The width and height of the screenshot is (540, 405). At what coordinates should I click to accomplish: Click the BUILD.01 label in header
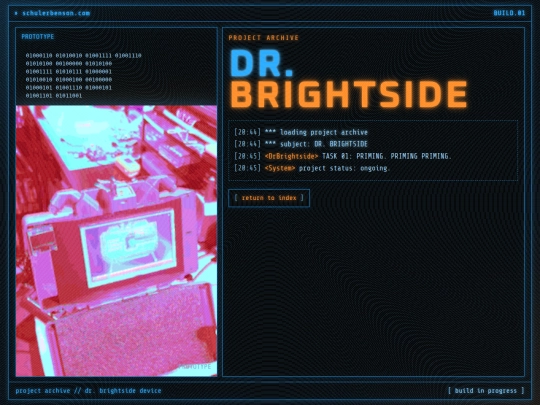click(x=509, y=13)
